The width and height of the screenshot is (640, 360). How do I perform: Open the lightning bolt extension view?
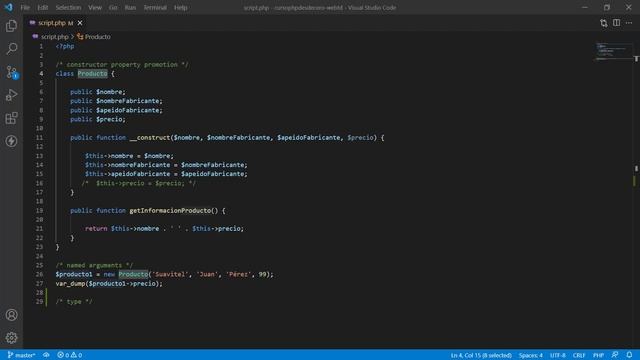(11, 141)
